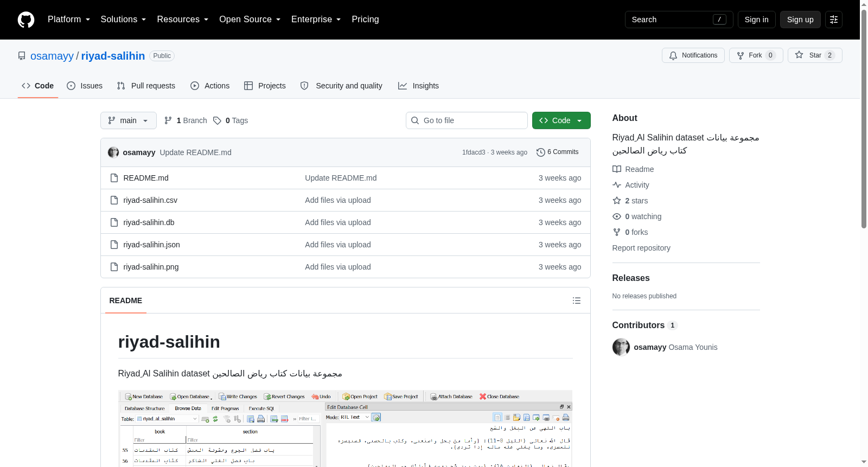Screen dimensions: 868x467
Task: View the 1 Branch list
Action: [186, 120]
